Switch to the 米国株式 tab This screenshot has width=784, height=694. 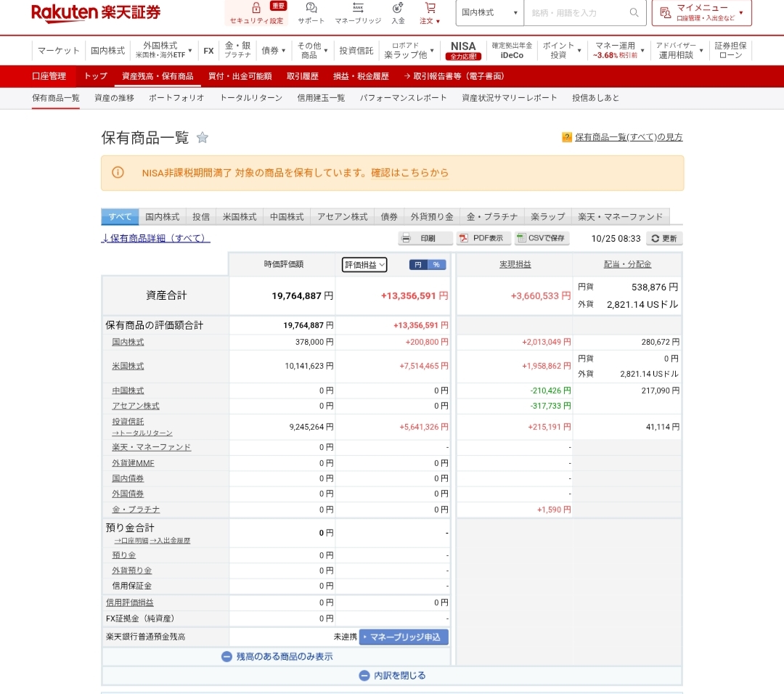(240, 216)
